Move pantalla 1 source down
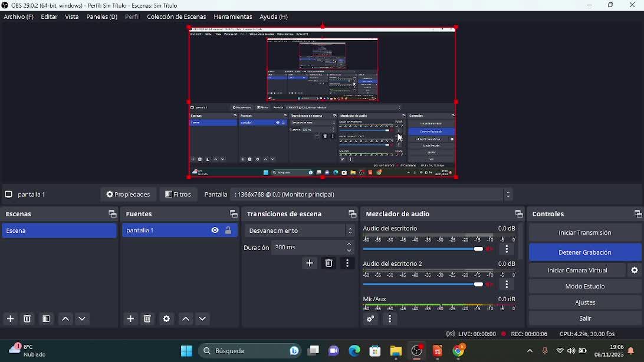The width and height of the screenshot is (644, 362). [202, 319]
